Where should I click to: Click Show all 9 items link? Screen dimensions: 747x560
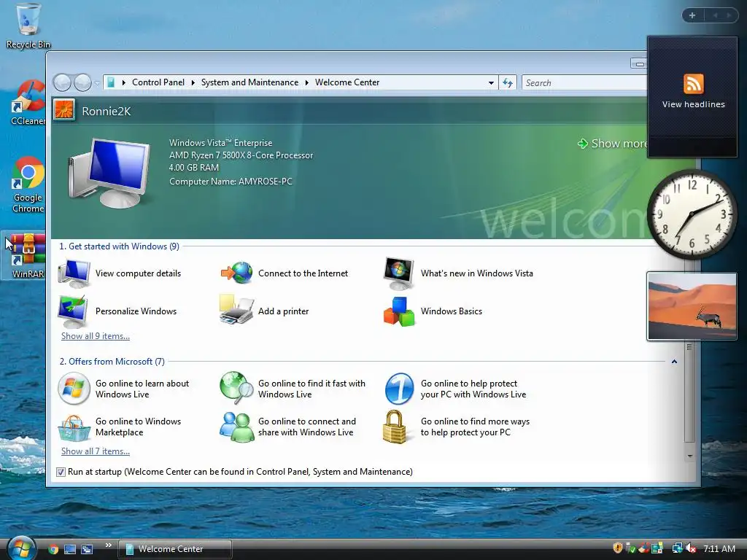click(96, 336)
